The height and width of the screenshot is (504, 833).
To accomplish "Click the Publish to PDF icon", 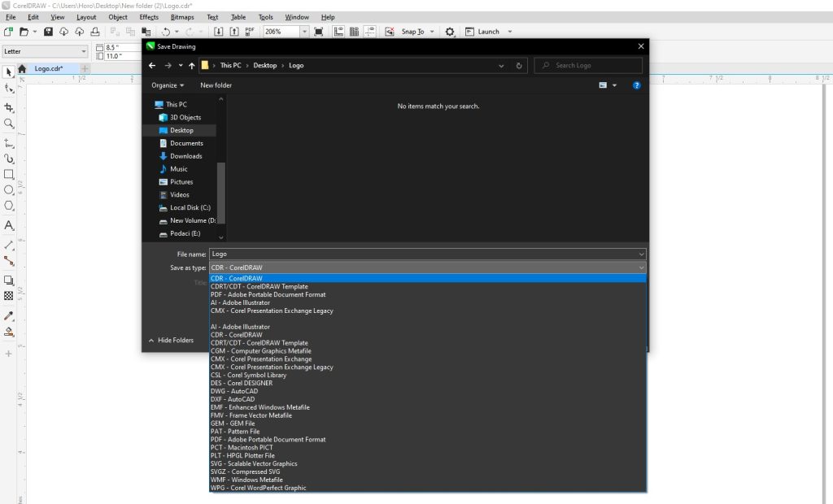I will [250, 32].
